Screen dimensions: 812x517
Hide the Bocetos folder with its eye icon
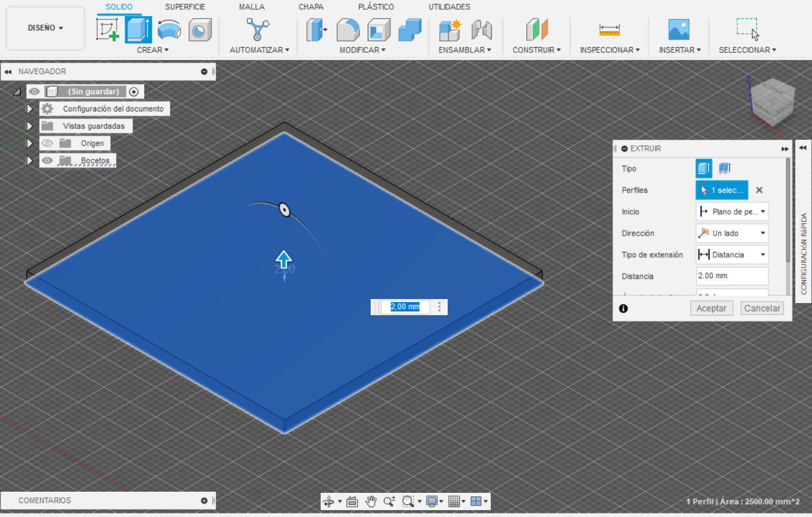point(47,160)
